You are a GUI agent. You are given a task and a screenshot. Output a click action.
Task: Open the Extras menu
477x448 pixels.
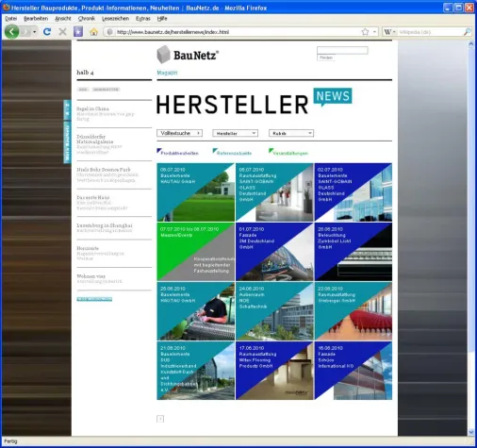pos(143,19)
